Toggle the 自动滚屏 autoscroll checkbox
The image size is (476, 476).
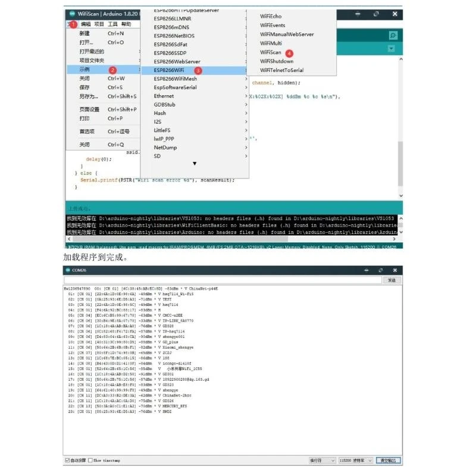pyautogui.click(x=67, y=460)
